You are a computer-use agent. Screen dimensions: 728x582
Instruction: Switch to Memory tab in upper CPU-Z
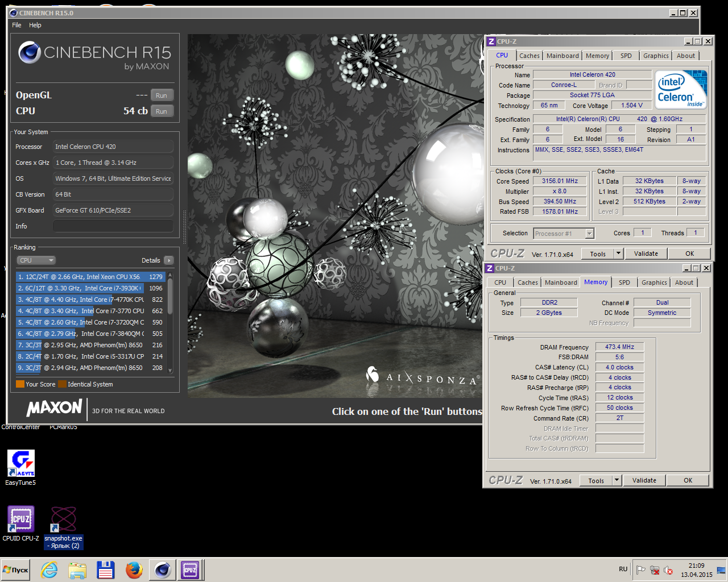[597, 56]
